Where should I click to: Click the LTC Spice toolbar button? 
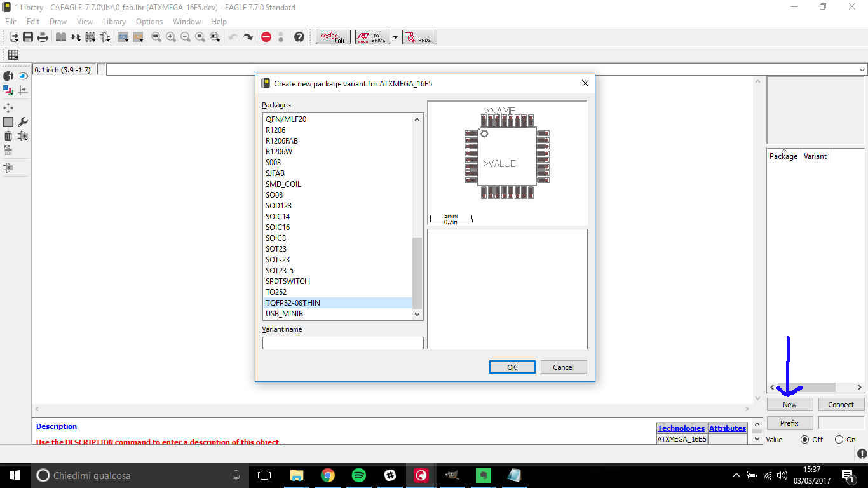[372, 37]
